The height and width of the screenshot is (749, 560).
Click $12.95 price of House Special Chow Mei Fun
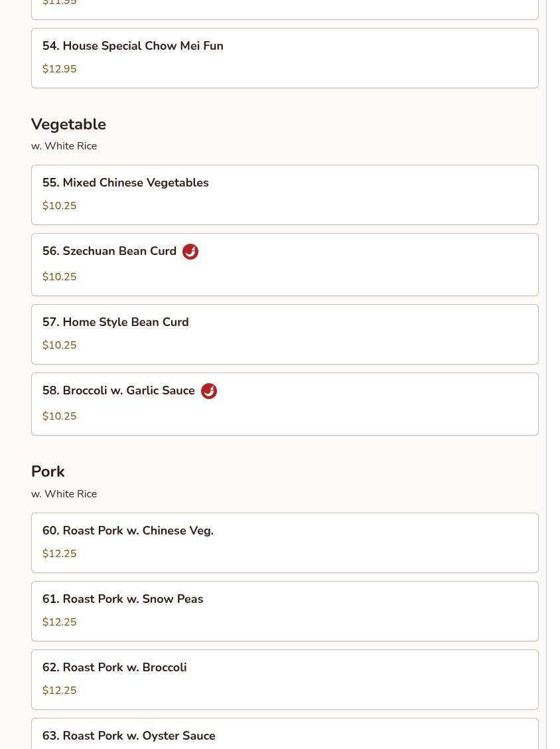[x=59, y=69]
